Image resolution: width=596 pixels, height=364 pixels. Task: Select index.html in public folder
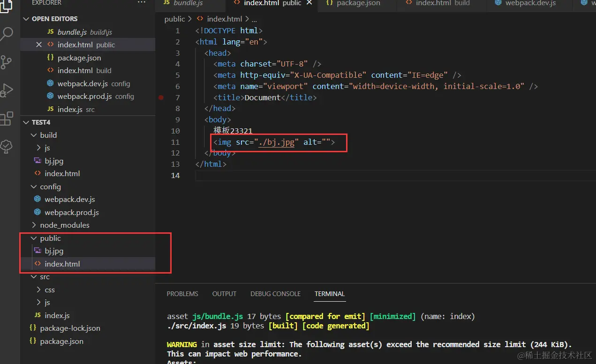point(88,264)
